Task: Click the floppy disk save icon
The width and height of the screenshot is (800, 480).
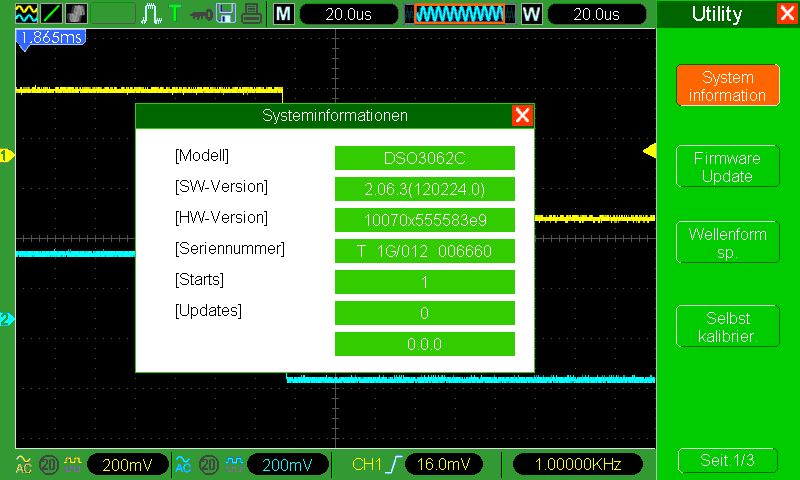Action: [x=226, y=14]
